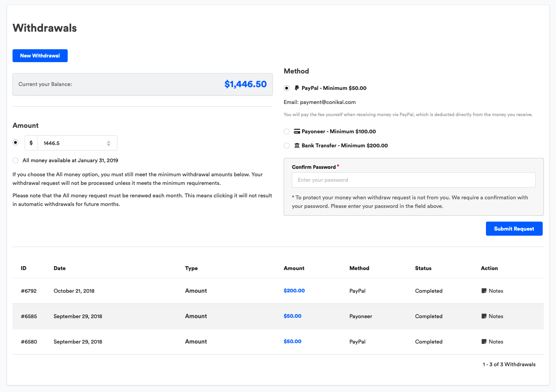Screen dimensions: 556x392
Task: Open Notes for withdrawal #6580
Action: coord(492,342)
